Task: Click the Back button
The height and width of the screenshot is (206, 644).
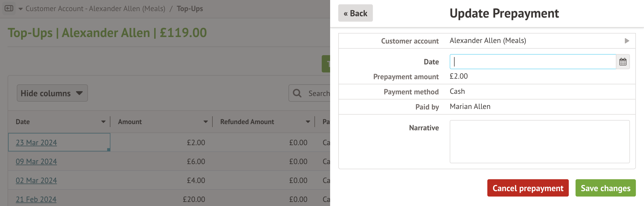Action: (x=355, y=13)
